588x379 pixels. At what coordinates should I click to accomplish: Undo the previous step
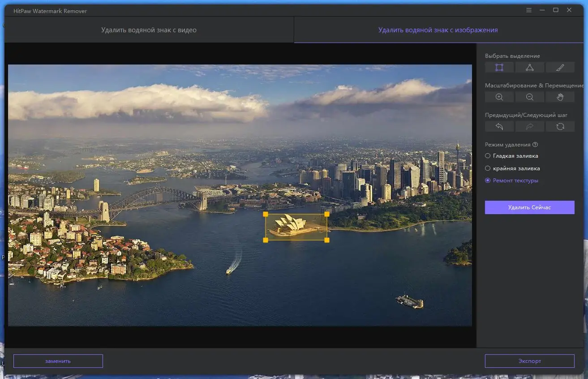coord(499,127)
